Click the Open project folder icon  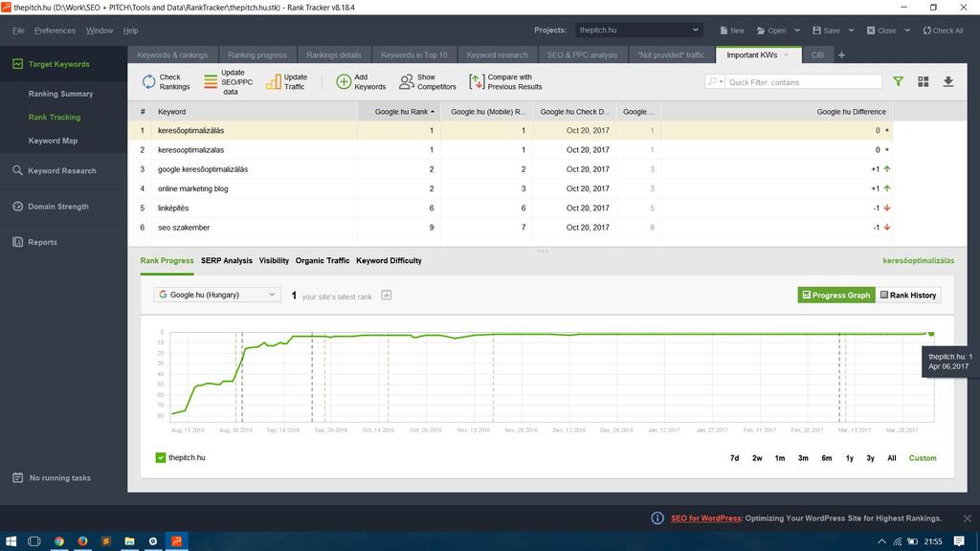(x=761, y=30)
